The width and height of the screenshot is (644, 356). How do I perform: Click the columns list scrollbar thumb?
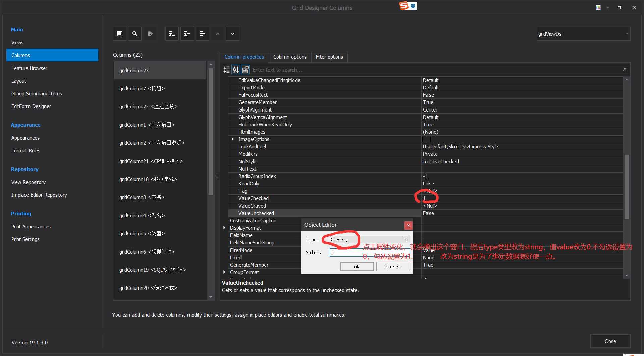[211, 131]
